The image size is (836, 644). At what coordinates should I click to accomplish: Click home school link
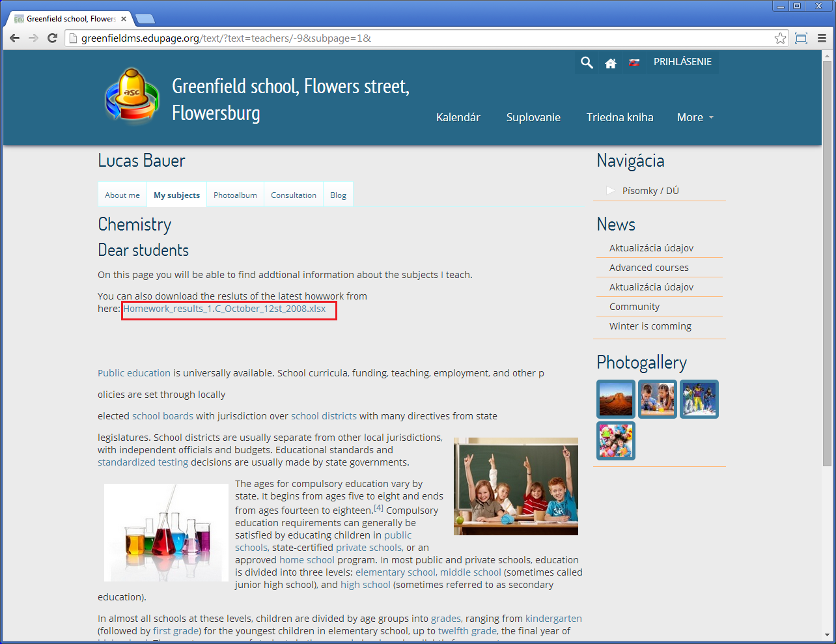point(307,560)
